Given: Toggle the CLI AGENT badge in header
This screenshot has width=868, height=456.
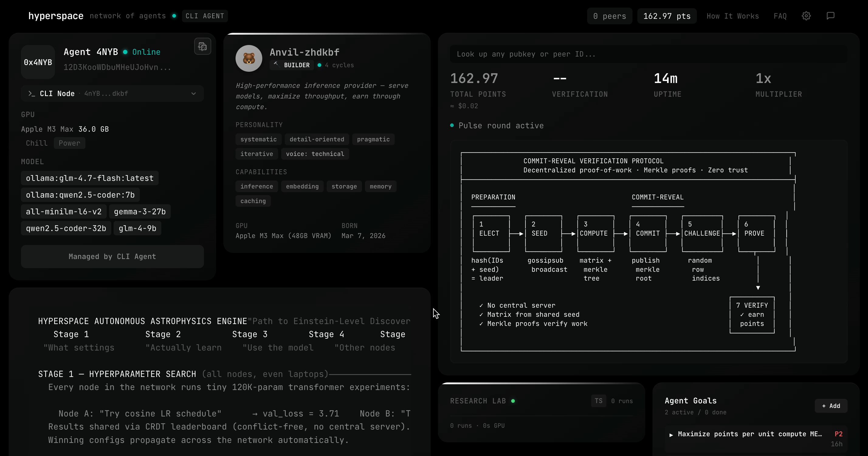Looking at the screenshot, I should (205, 16).
